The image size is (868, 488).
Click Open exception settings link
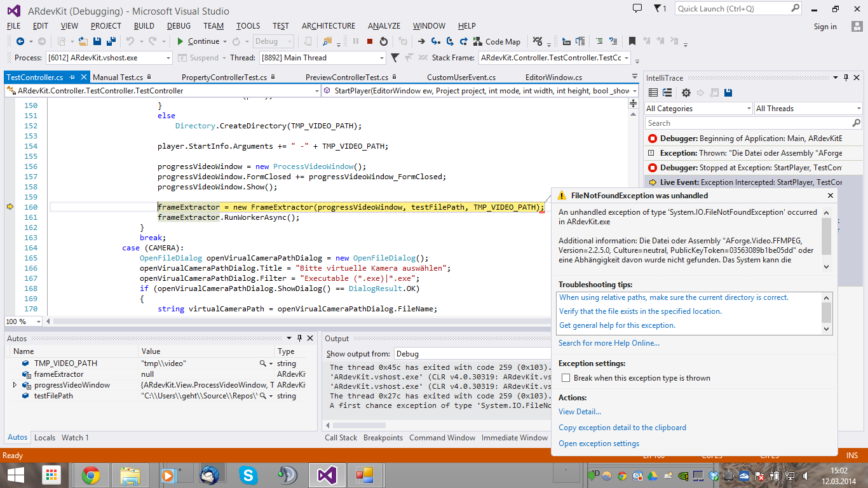[x=599, y=444]
